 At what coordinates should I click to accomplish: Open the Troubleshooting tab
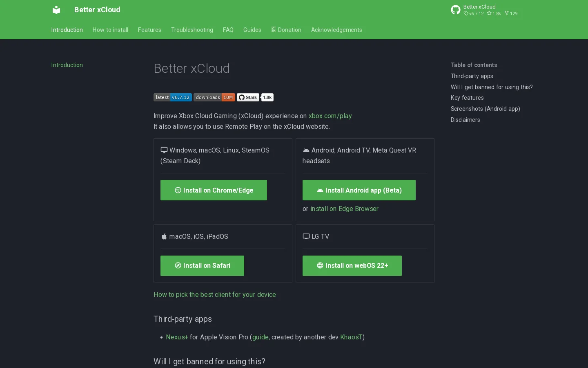192,30
